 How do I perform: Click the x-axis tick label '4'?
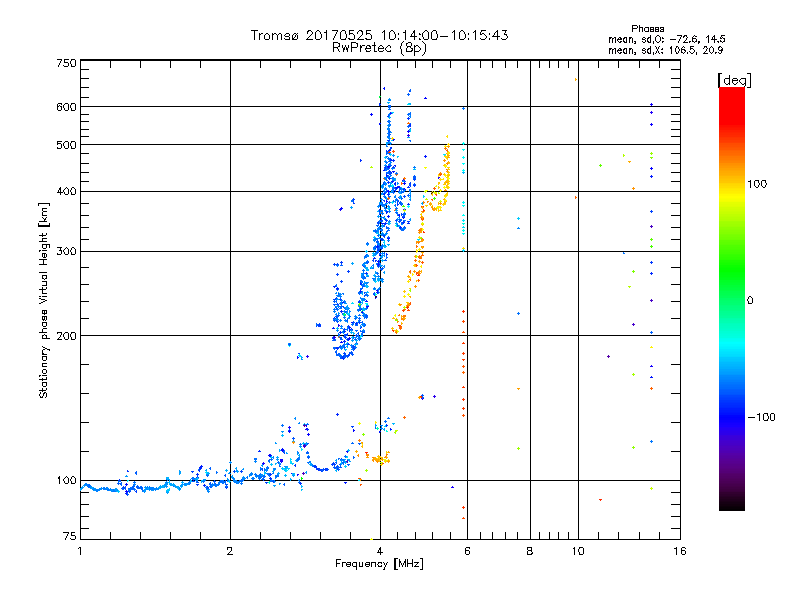(x=380, y=551)
